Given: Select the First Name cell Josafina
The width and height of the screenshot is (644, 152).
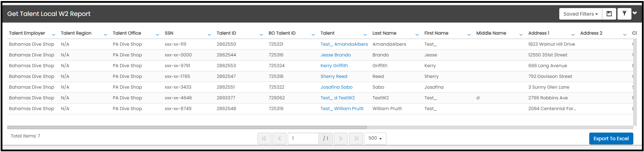Looking at the screenshot, I should click(x=434, y=87).
